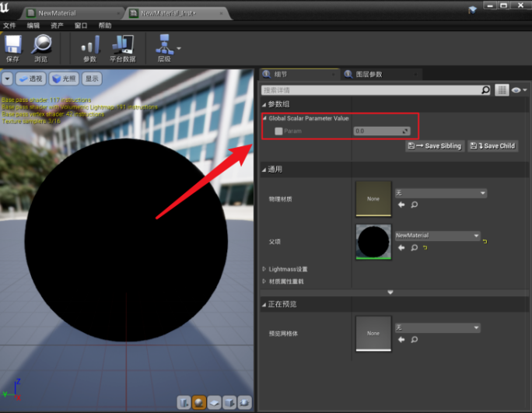Open the viewport options dropdown arrow

click(7, 79)
